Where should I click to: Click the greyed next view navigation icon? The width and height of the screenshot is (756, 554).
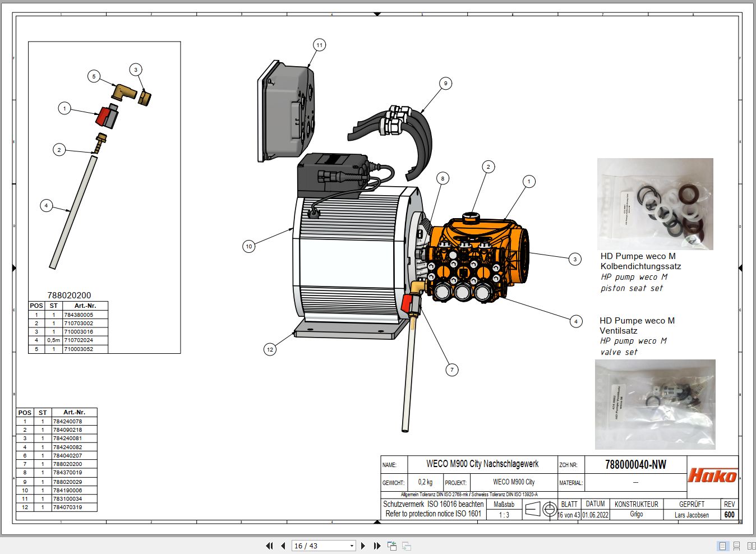pyautogui.click(x=407, y=546)
